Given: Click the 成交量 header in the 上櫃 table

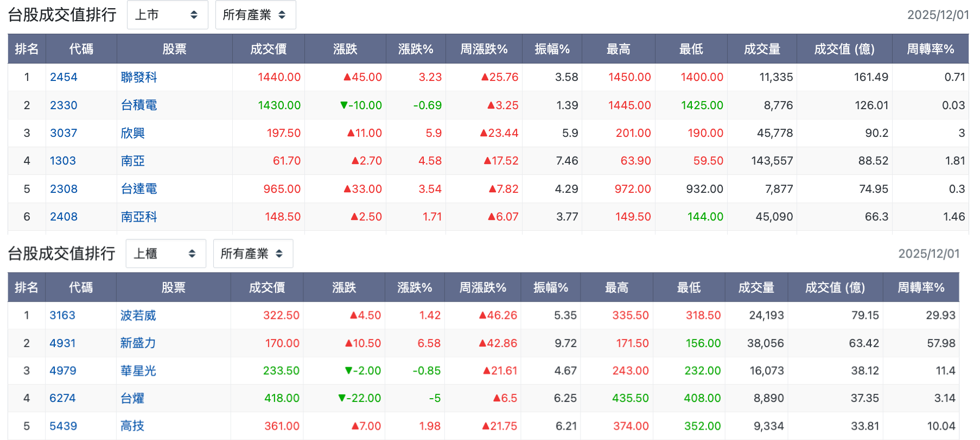Looking at the screenshot, I should click(x=756, y=287).
